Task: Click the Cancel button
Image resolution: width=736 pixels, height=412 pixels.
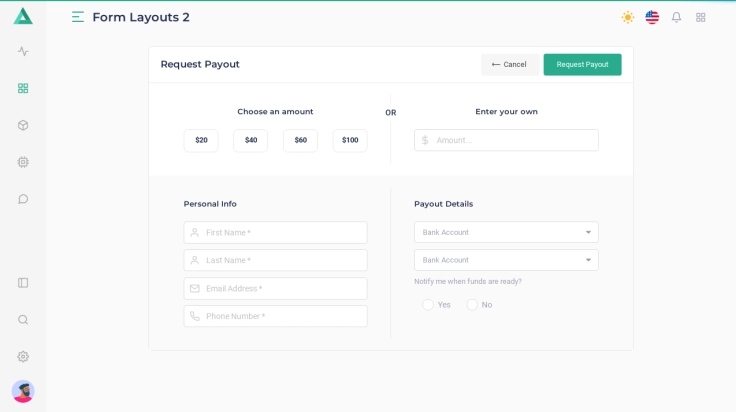Action: [509, 65]
